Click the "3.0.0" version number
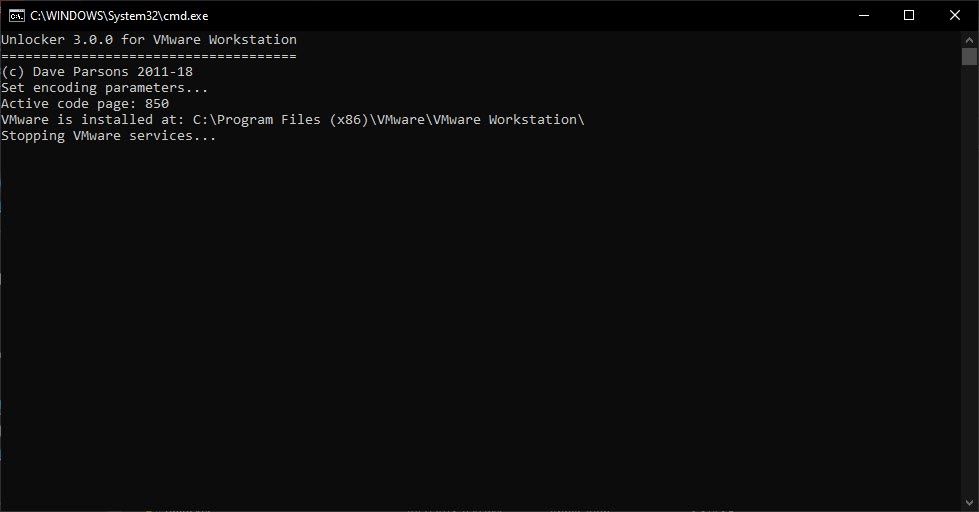The height and width of the screenshot is (512, 979). pos(92,40)
